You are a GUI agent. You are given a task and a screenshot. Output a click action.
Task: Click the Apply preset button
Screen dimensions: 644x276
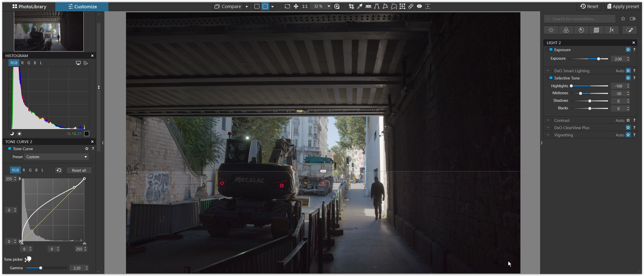623,7
